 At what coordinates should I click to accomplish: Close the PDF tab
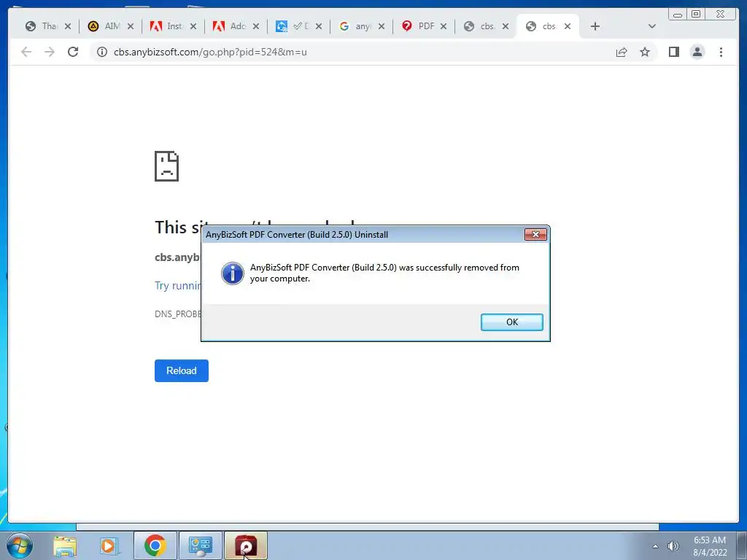pyautogui.click(x=444, y=26)
